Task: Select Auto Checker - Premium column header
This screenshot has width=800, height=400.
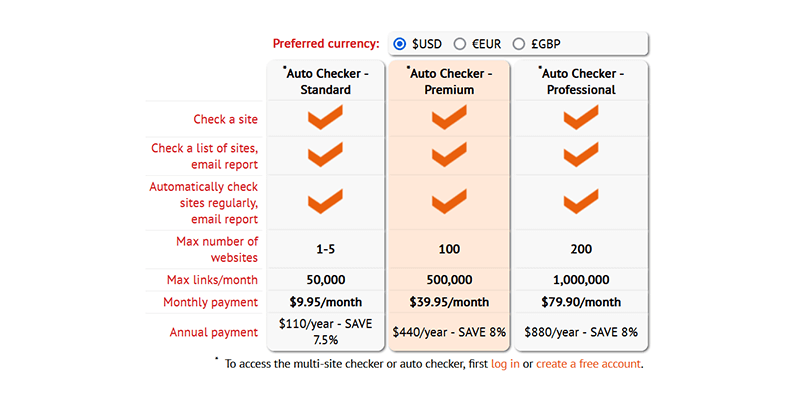Action: [x=449, y=81]
